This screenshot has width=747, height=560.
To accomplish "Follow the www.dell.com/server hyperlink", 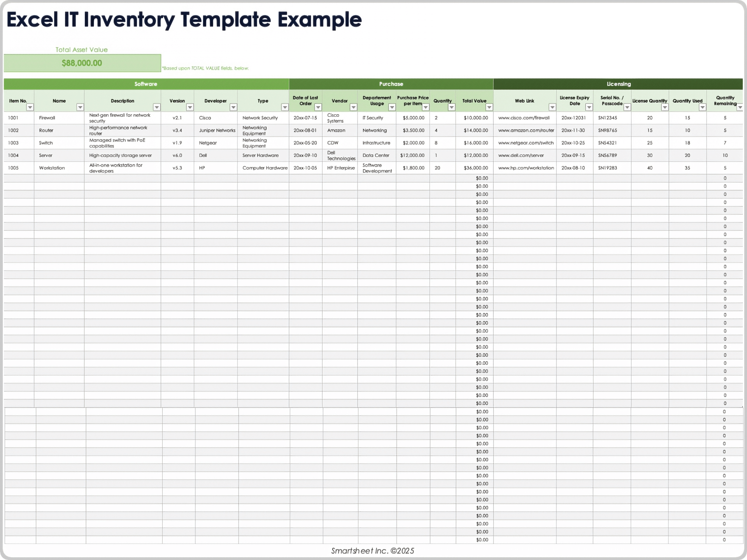I will tap(521, 155).
